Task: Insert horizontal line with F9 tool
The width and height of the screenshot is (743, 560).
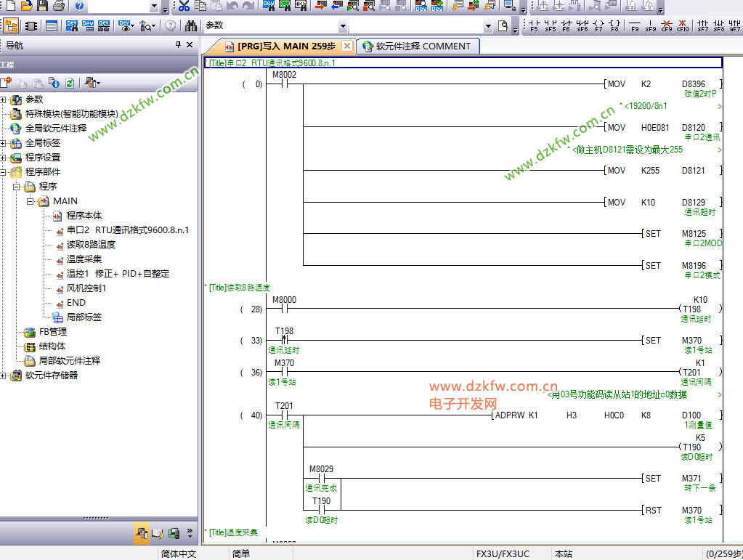Action: point(635,25)
